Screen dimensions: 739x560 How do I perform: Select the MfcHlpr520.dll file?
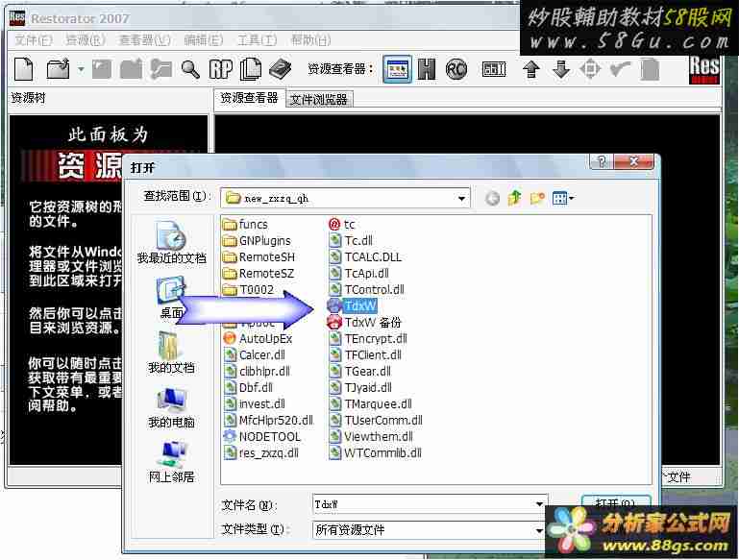click(x=269, y=420)
